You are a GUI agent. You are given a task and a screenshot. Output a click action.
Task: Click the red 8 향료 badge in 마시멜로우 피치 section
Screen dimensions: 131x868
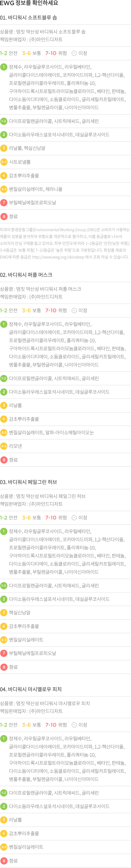tap(4, 860)
